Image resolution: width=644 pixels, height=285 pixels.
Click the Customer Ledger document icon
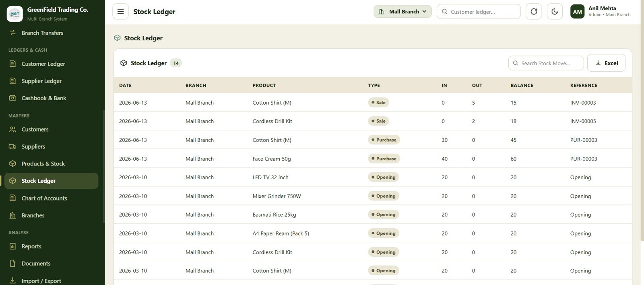click(13, 64)
